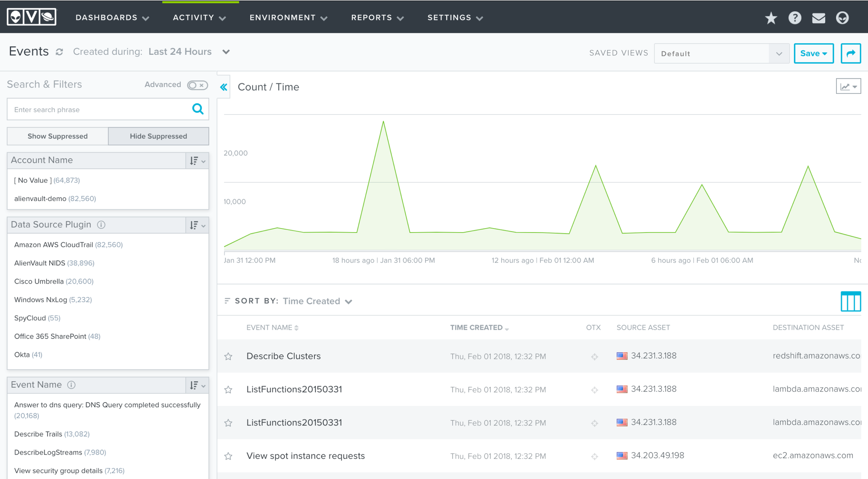Open the Account Name sort dropdown
The width and height of the screenshot is (868, 479).
[197, 161]
